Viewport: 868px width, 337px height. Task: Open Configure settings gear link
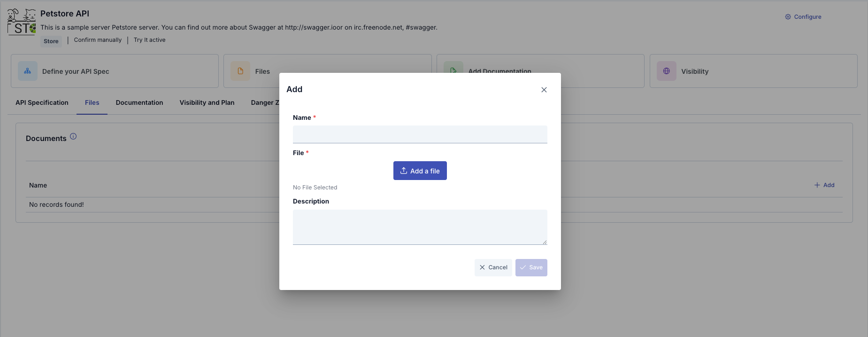pos(803,17)
